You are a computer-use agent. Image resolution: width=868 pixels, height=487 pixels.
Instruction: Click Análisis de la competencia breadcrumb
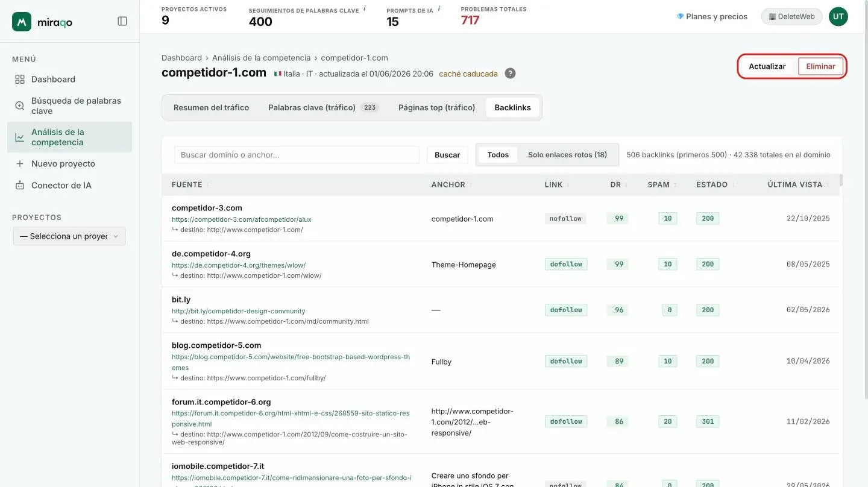tap(261, 58)
